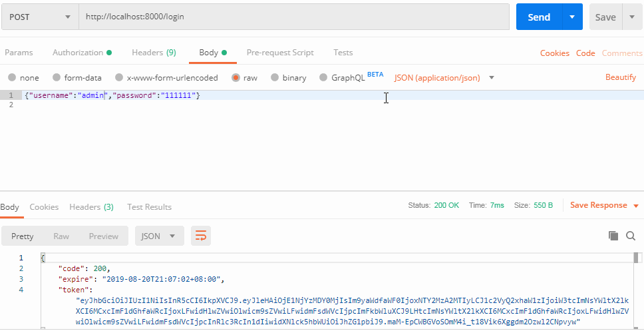Click the "expire" response line
Image resolution: width=644 pixels, height=331 pixels.
142,279
